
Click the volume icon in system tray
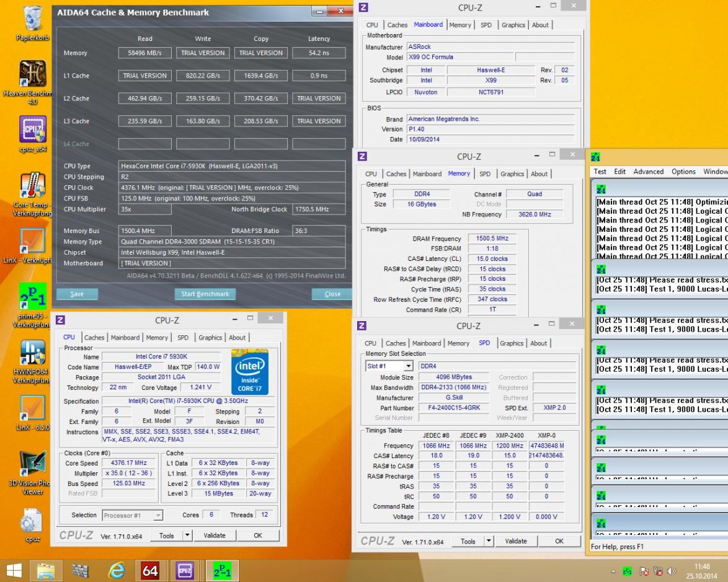pos(672,571)
